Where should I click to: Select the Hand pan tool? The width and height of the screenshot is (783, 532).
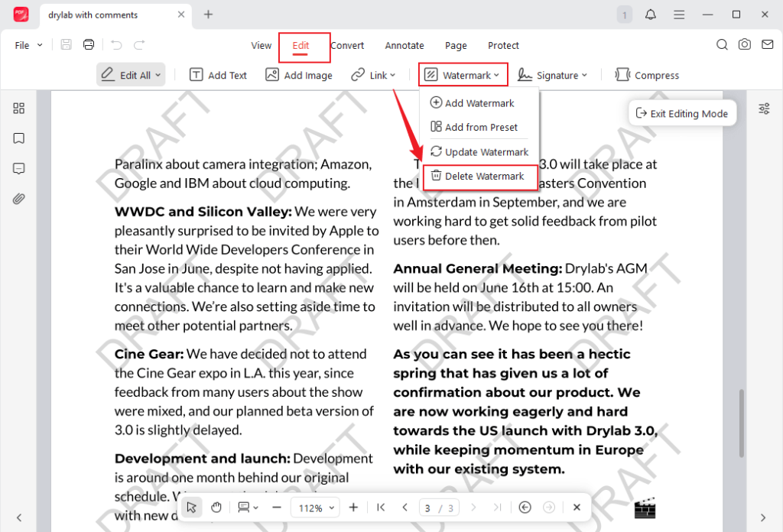tap(216, 507)
